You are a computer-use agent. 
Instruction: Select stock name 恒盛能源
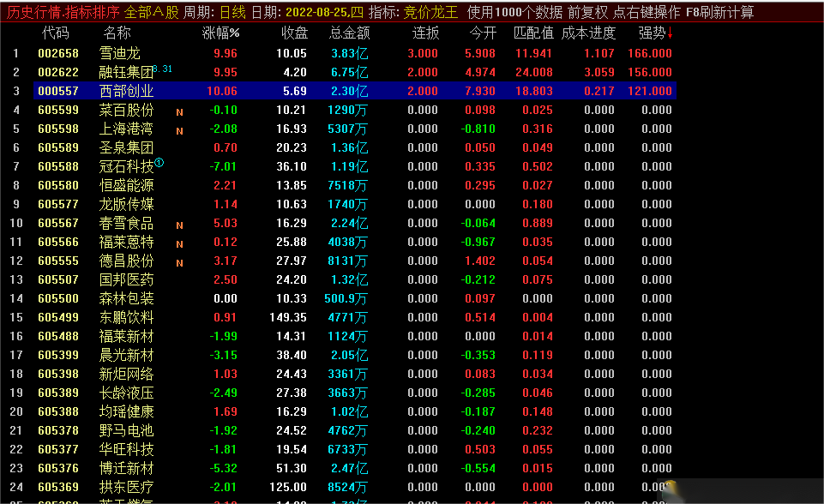click(126, 185)
